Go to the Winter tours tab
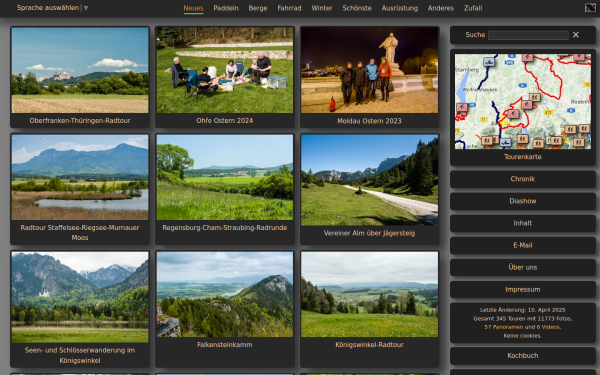Screen dimensions: 600x375 click(x=322, y=8)
